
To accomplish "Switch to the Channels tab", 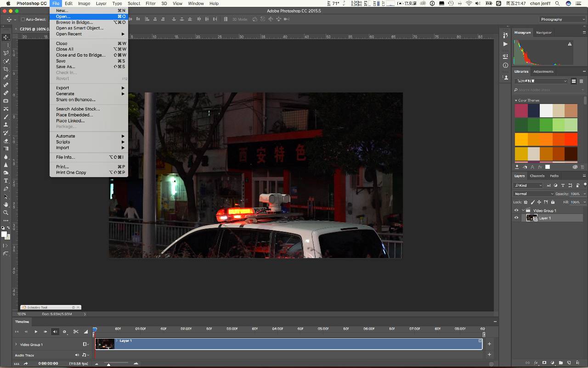I will pyautogui.click(x=537, y=176).
